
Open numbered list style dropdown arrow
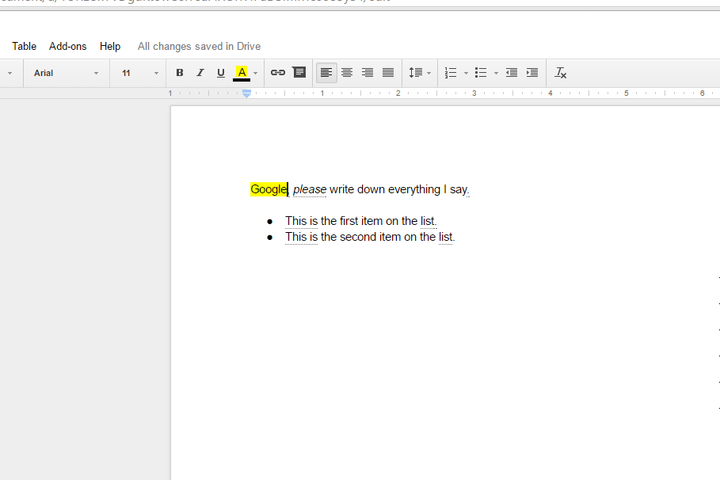coord(466,73)
